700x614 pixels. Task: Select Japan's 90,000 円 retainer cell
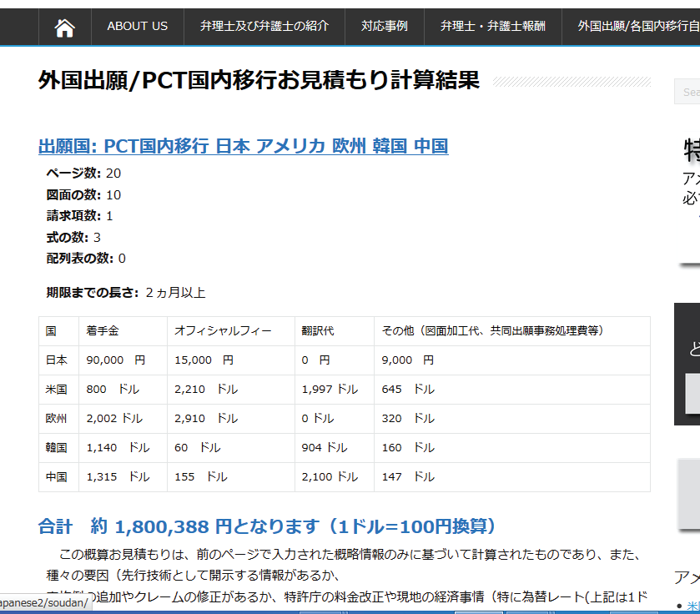(x=123, y=360)
